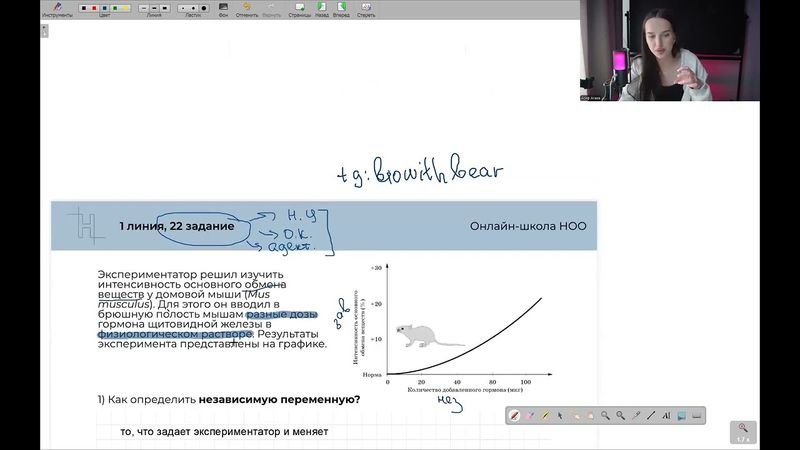Choose the medium line width
800x450 pixels.
[x=154, y=8]
